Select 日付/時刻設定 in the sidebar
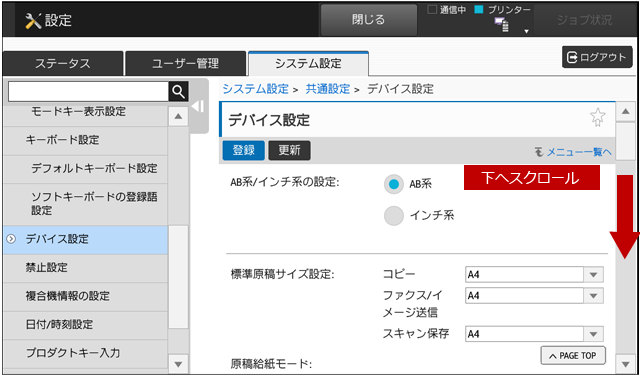Screen dimensions: 640x376 pyautogui.click(x=85, y=325)
